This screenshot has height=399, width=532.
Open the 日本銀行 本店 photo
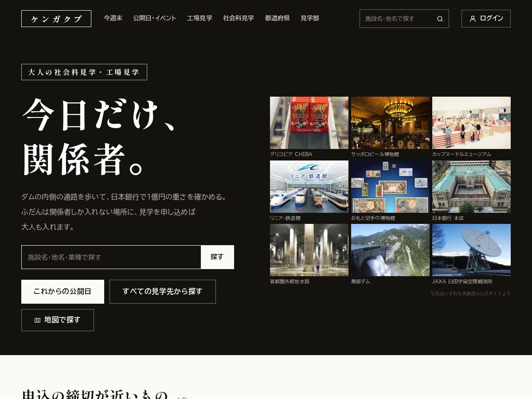[x=471, y=187]
